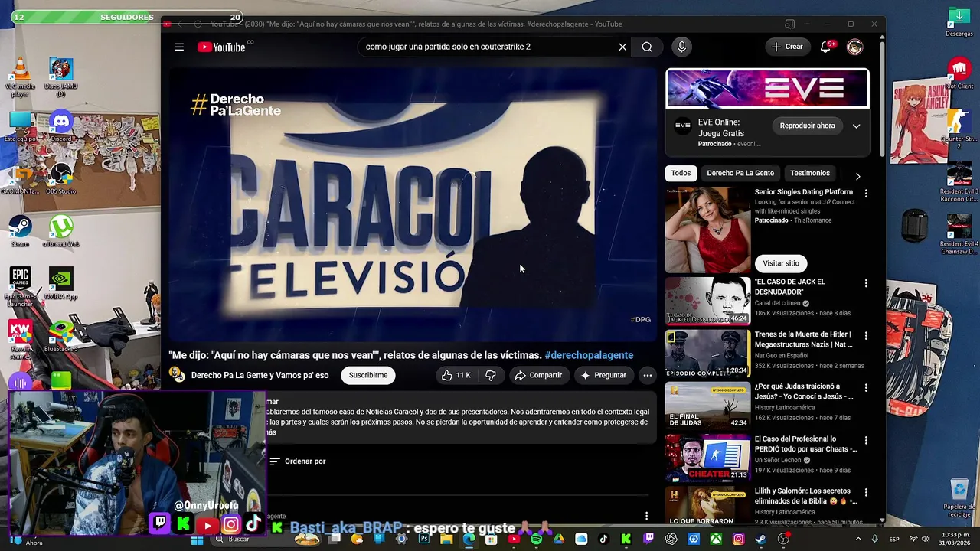The height and width of the screenshot is (551, 980).
Task: Click the channel avatar under the video
Action: 177,375
